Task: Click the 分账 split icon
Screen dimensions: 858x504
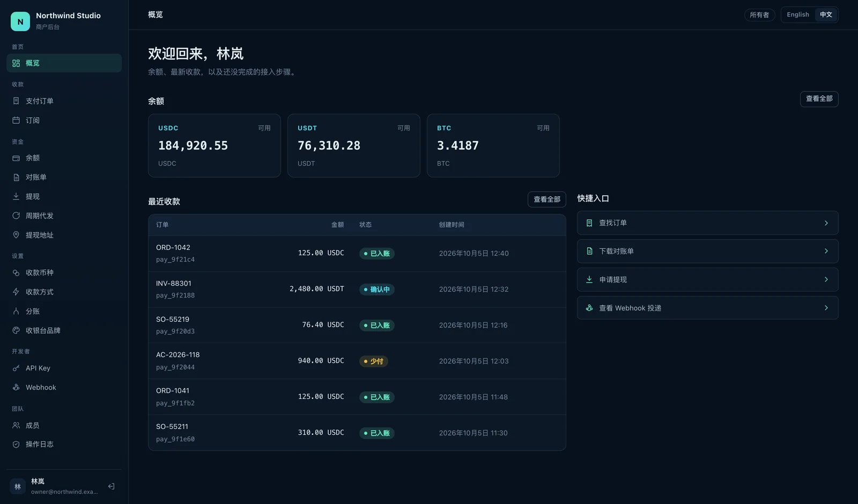Action: tap(16, 312)
